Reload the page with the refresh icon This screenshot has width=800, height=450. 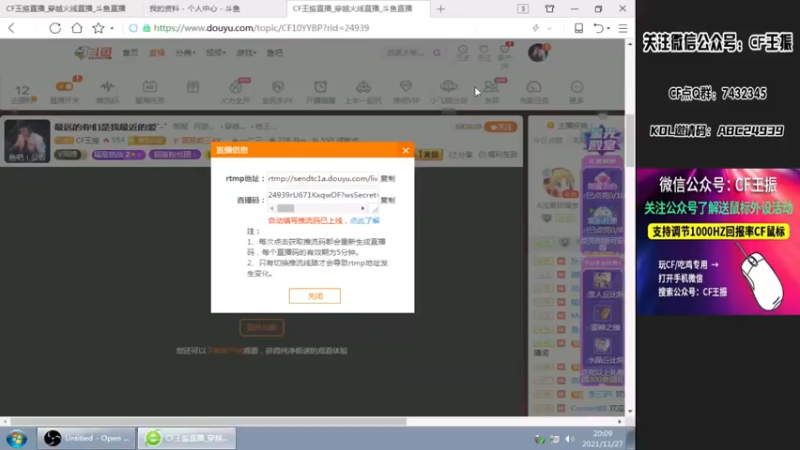55,28
